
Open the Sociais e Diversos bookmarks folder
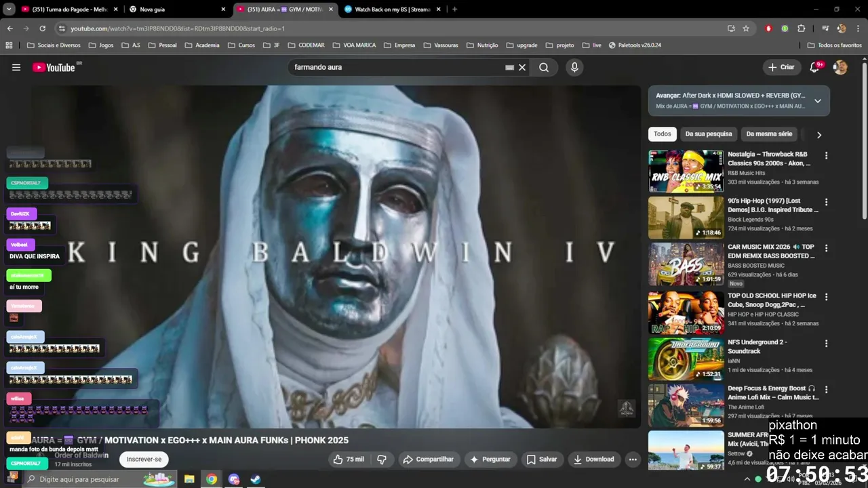[54, 45]
